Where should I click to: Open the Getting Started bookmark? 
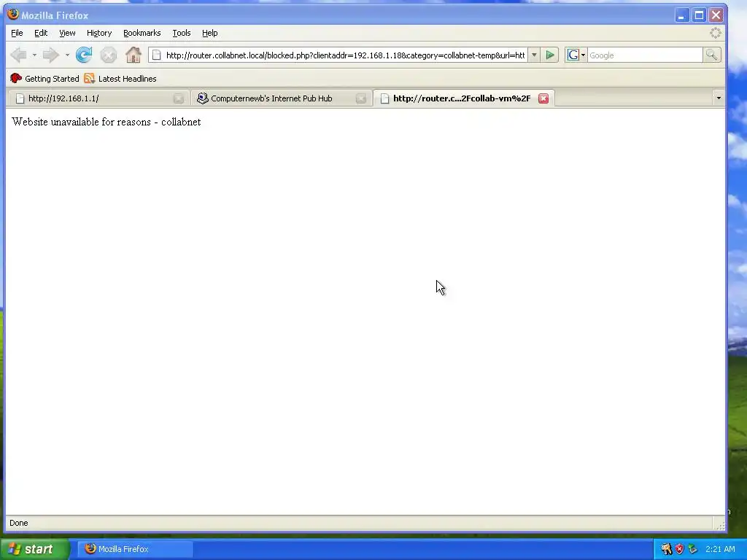point(44,79)
